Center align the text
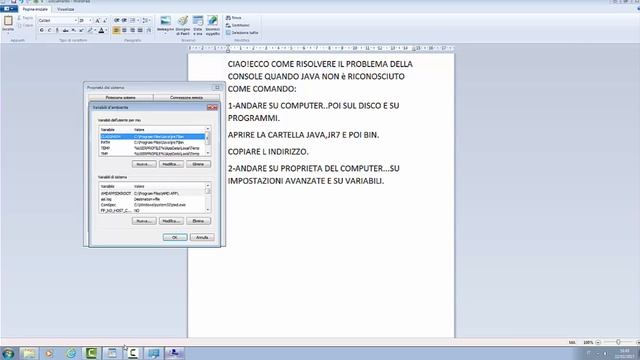Screen dimensions: 640x360 click(124, 30)
